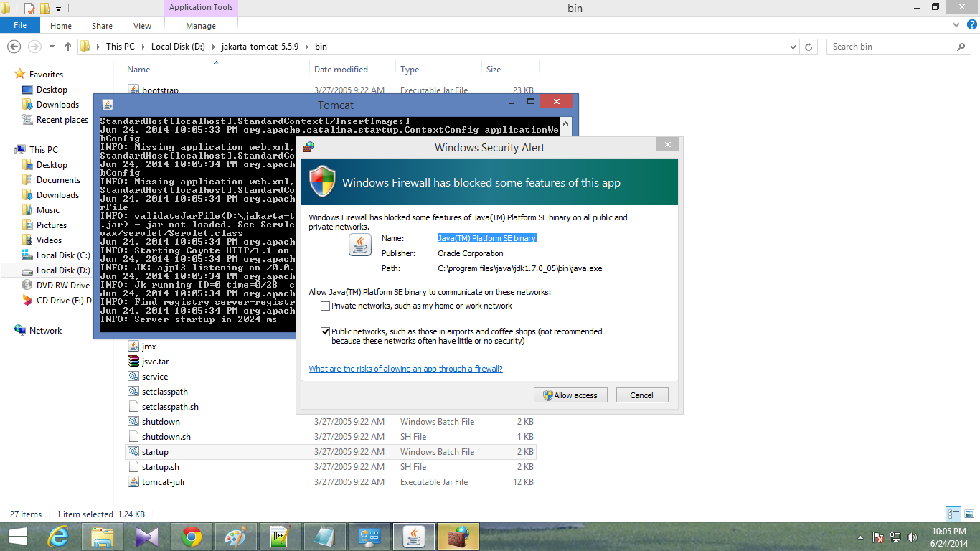
Task: Open the File menu
Action: click(20, 24)
